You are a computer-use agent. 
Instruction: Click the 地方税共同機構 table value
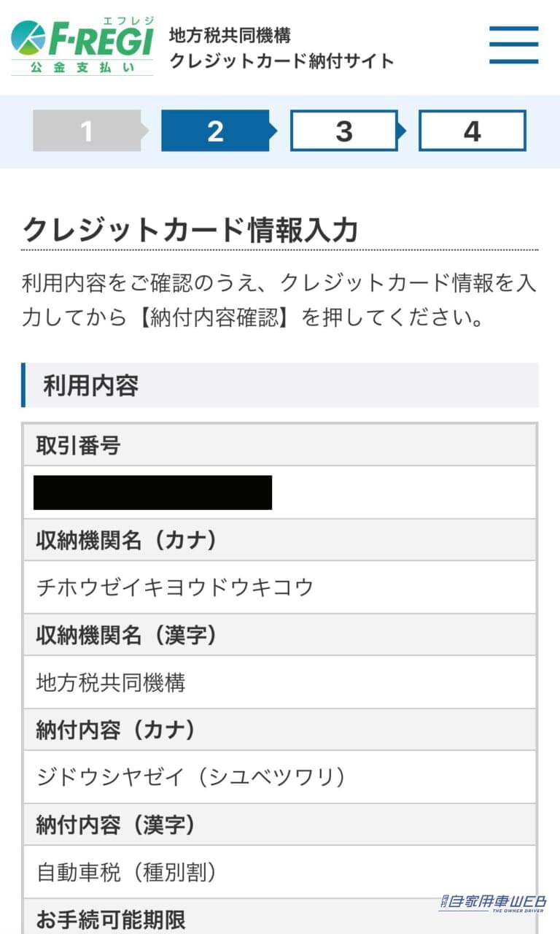tap(111, 682)
